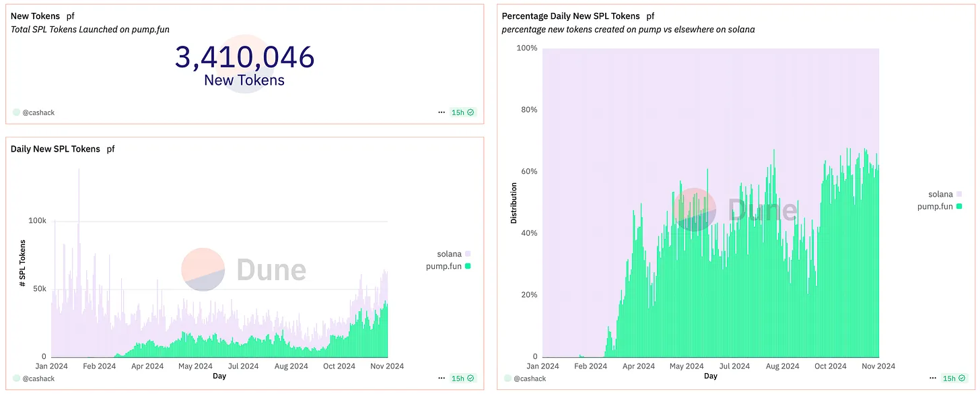
Task: Open three-dot menu on Percentage Daily New SPL Tokens panel
Action: (932, 379)
